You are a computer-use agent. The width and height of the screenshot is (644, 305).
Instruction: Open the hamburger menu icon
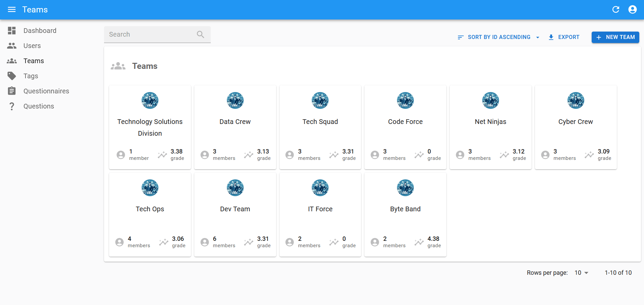point(12,9)
